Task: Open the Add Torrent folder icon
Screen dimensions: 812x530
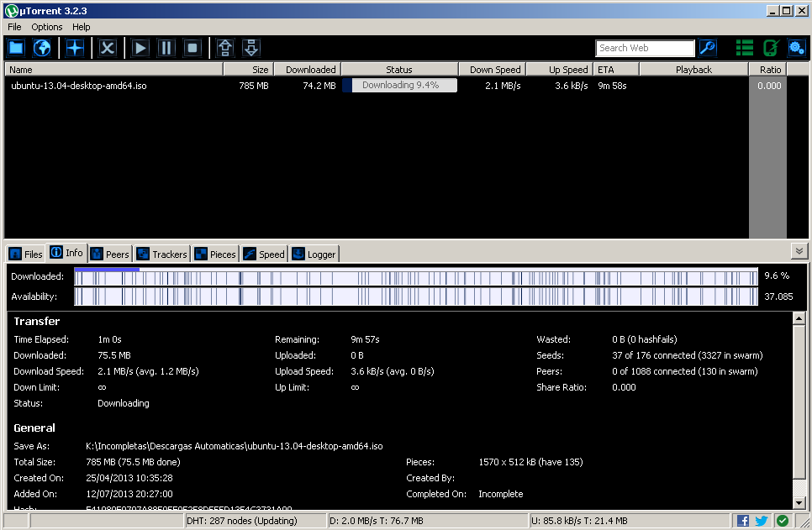Action: [x=16, y=48]
